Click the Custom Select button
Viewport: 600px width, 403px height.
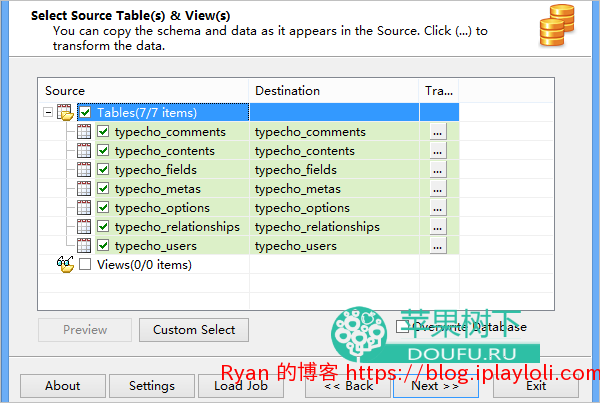pyautogui.click(x=194, y=330)
